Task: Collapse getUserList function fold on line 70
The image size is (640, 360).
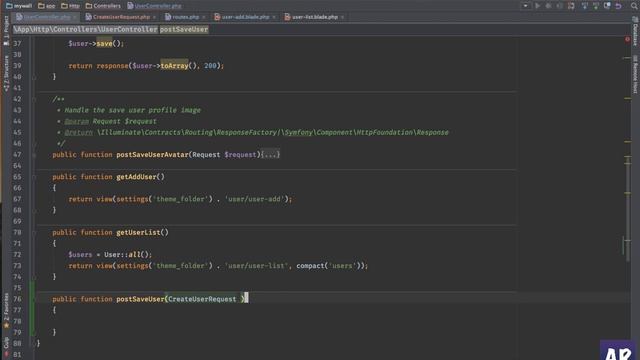Action: (x=34, y=233)
